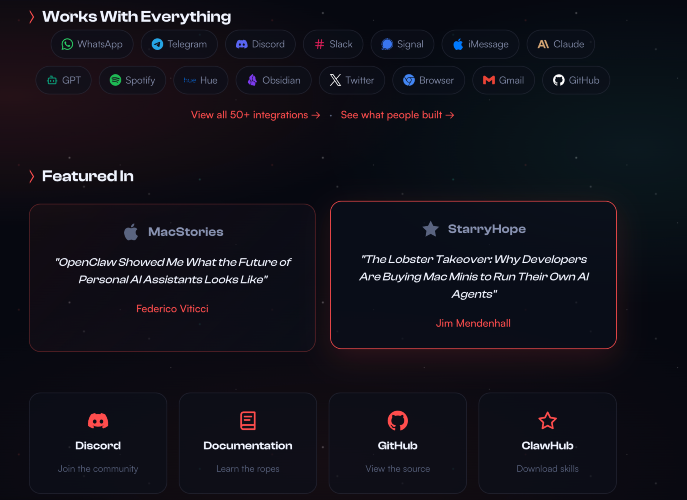Open the Discord integration pill

tap(260, 44)
